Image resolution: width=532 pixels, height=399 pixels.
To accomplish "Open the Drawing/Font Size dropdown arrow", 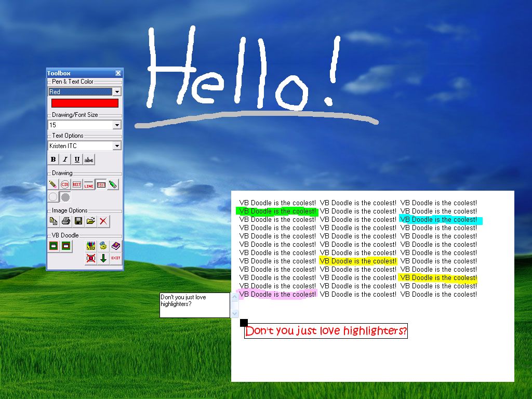I will (117, 125).
